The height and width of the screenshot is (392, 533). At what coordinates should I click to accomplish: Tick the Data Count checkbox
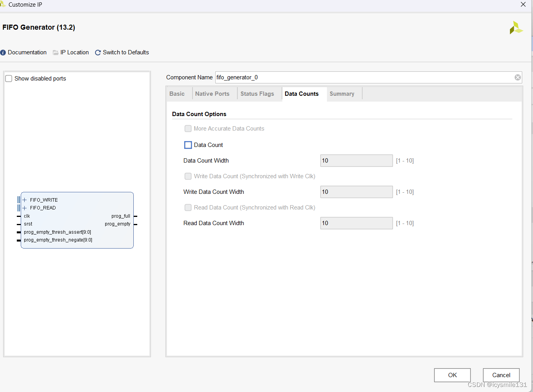[188, 145]
